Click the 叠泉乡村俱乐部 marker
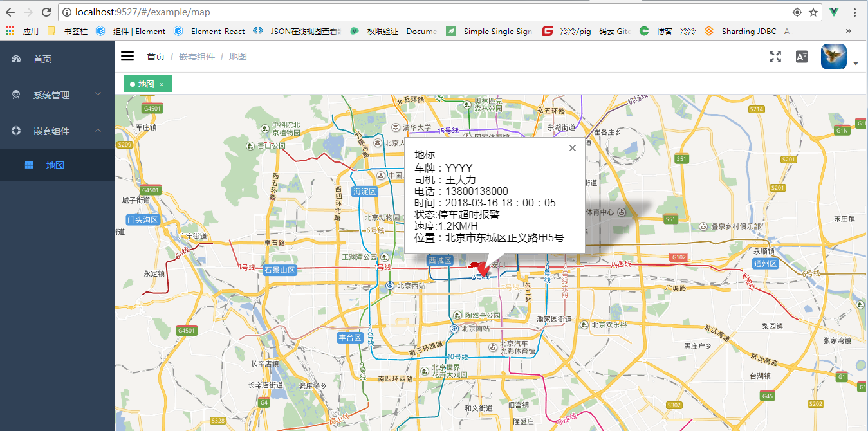Image resolution: width=868 pixels, height=431 pixels. (x=703, y=226)
